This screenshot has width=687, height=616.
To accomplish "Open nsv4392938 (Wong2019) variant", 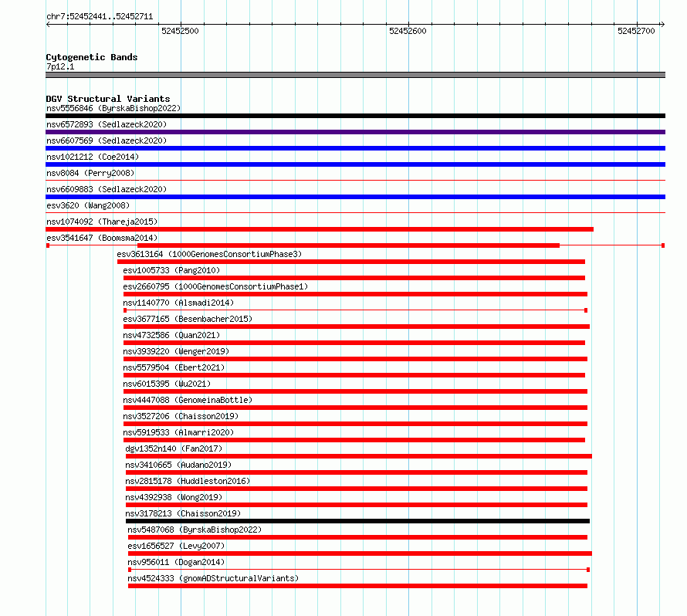I will (x=174, y=497).
